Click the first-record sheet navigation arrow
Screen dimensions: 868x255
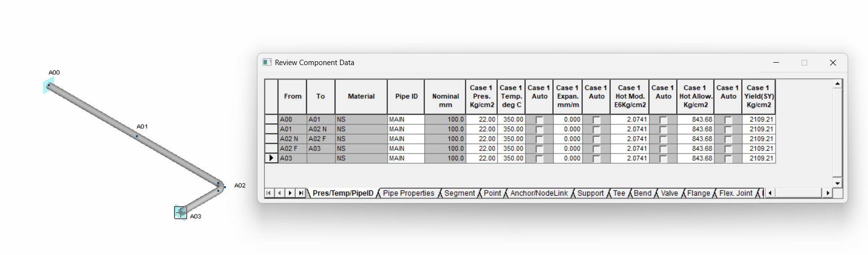click(269, 193)
